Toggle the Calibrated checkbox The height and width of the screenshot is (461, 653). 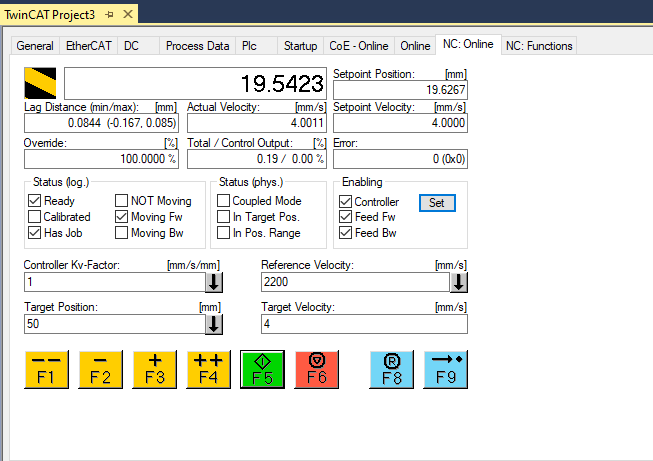tap(34, 217)
